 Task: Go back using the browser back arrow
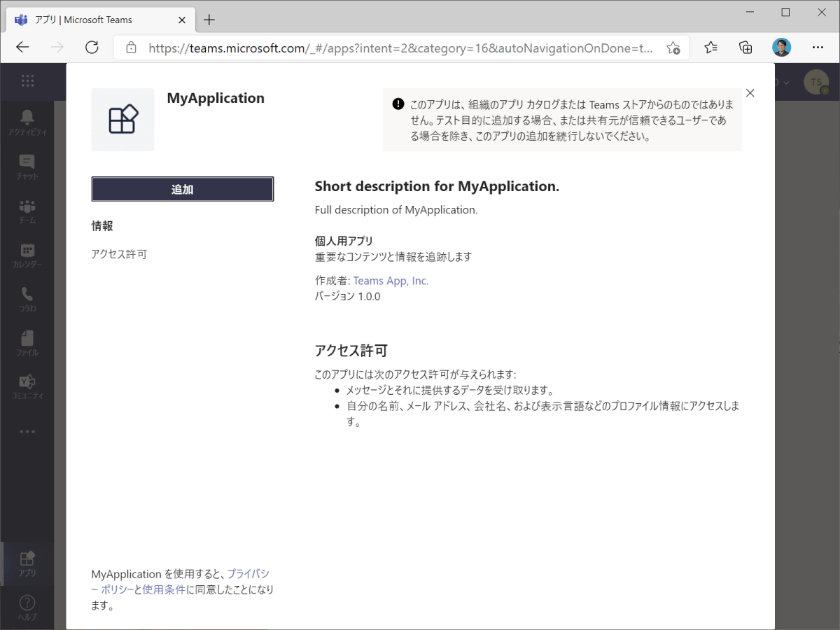tap(23, 47)
